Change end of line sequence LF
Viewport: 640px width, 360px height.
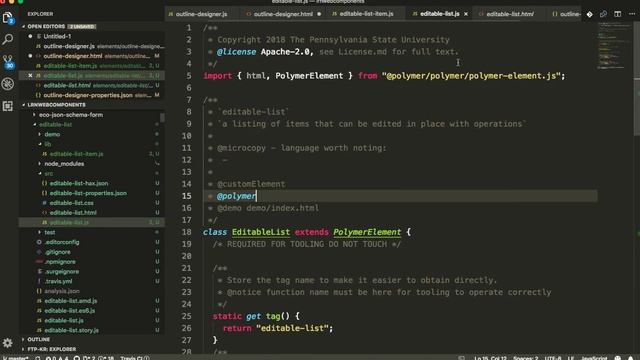pyautogui.click(x=571, y=358)
